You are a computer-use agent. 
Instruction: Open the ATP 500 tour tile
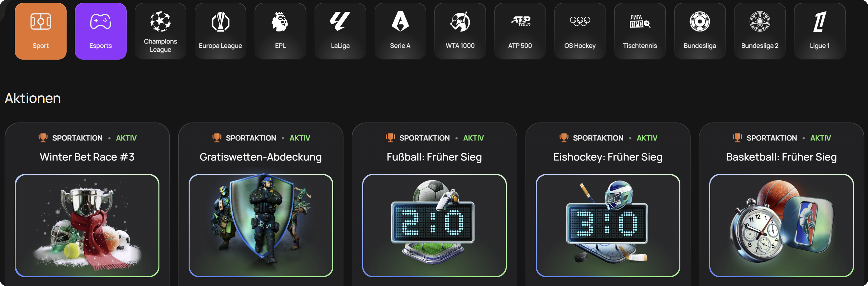[x=520, y=31]
